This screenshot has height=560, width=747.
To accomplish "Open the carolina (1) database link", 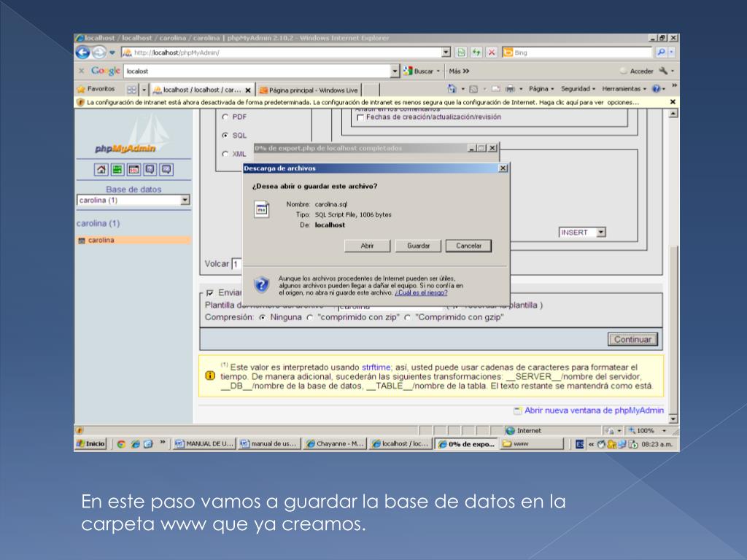I will [x=98, y=223].
